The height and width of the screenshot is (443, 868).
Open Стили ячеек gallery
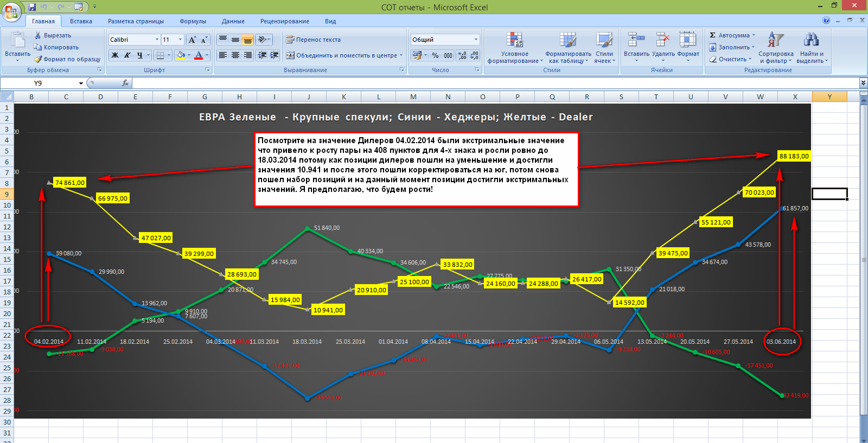coord(604,48)
